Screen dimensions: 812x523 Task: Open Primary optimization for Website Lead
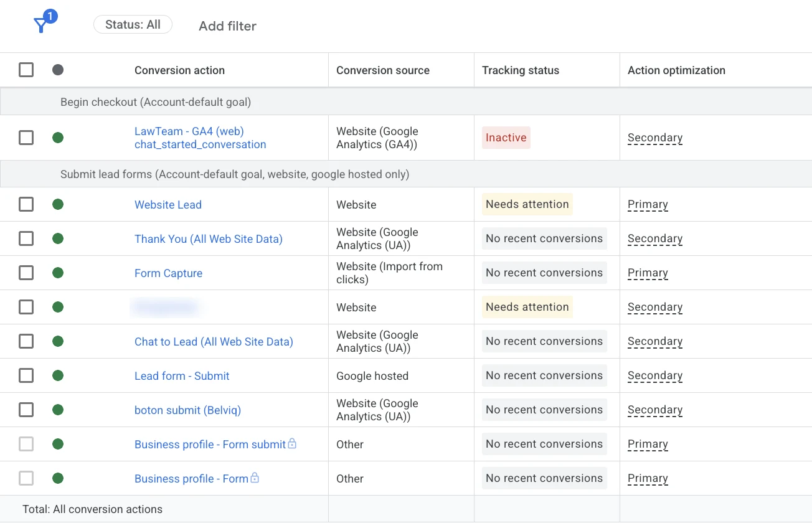click(x=648, y=205)
